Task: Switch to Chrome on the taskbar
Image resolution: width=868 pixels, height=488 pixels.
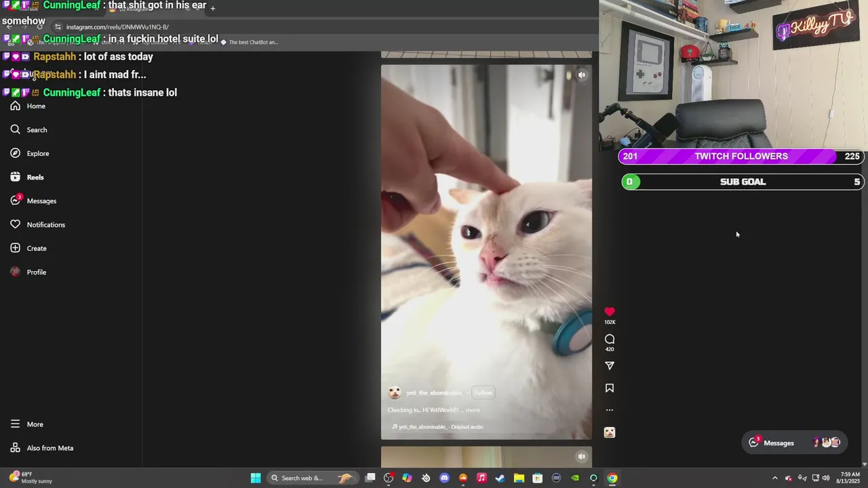Action: [x=612, y=478]
